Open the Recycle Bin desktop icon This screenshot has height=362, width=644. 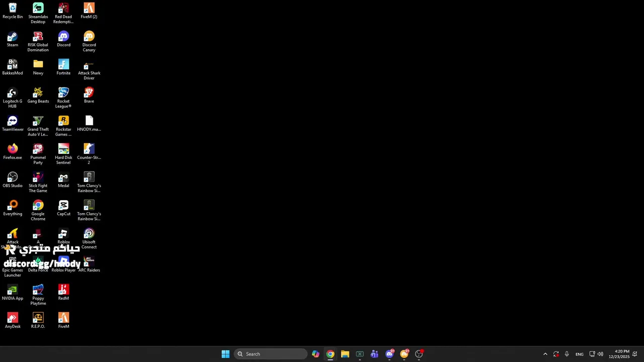[x=13, y=11]
